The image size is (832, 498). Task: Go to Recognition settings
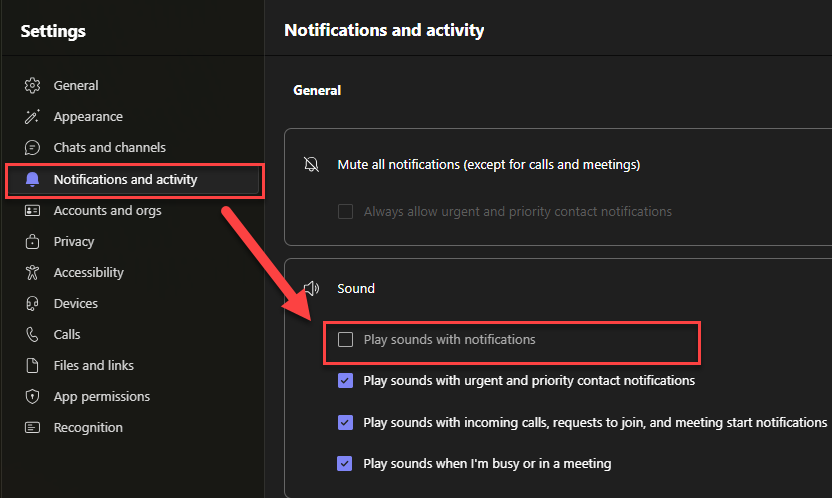click(88, 428)
